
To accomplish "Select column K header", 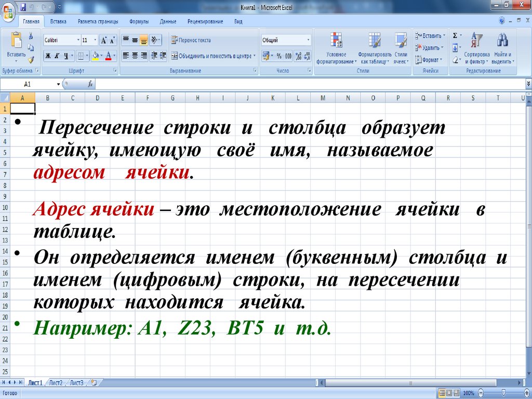I will 273,98.
